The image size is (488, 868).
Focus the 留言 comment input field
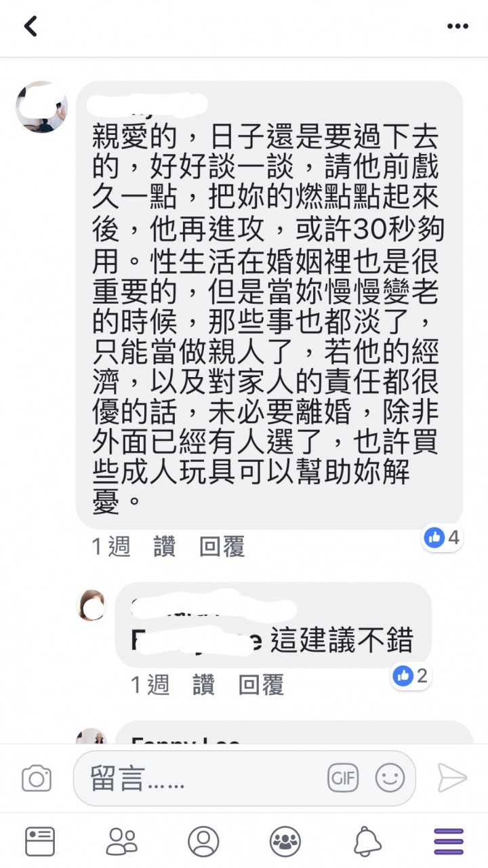tap(244, 778)
